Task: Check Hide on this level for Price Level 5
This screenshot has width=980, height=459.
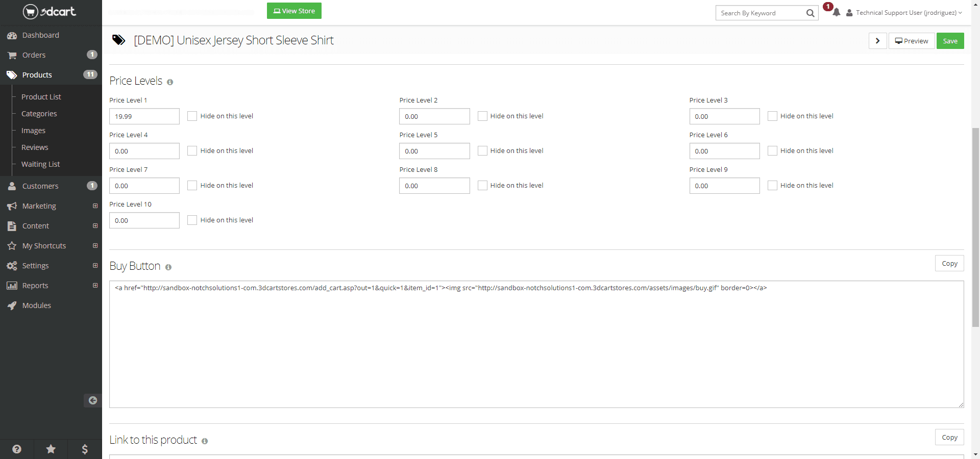Action: point(482,151)
